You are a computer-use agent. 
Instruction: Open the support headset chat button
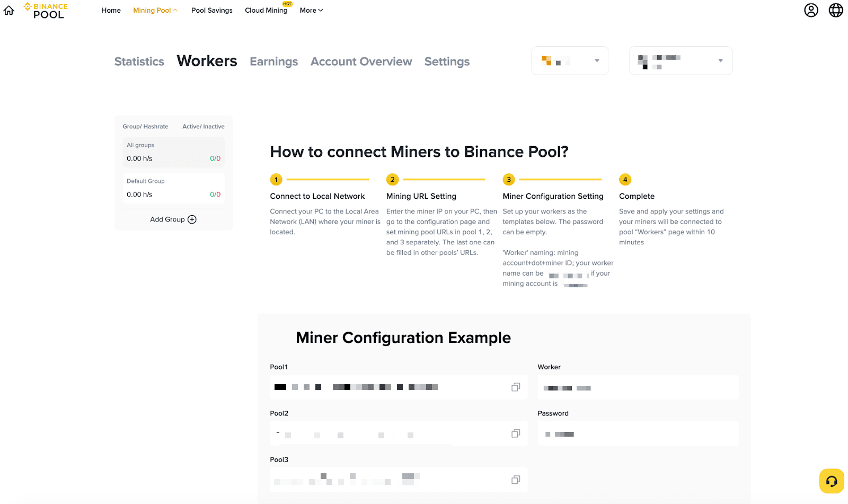[832, 481]
